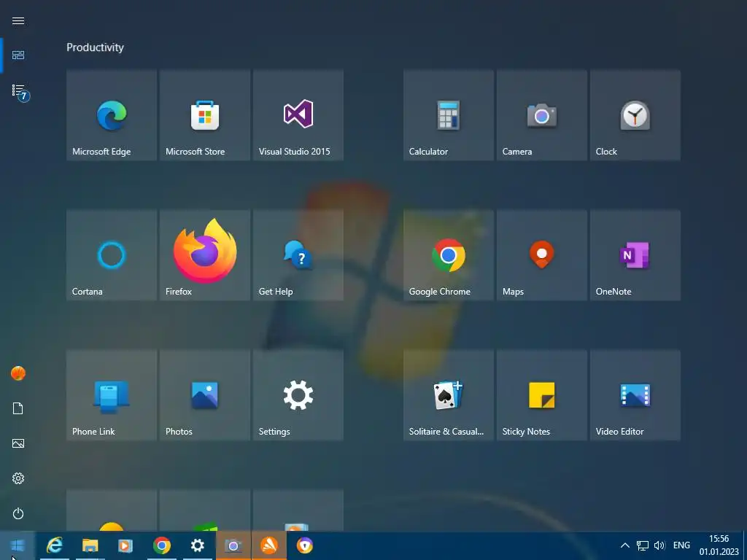Viewport: 747px width, 560px height.
Task: Open Pictures from the Start sidebar
Action: pyautogui.click(x=18, y=443)
